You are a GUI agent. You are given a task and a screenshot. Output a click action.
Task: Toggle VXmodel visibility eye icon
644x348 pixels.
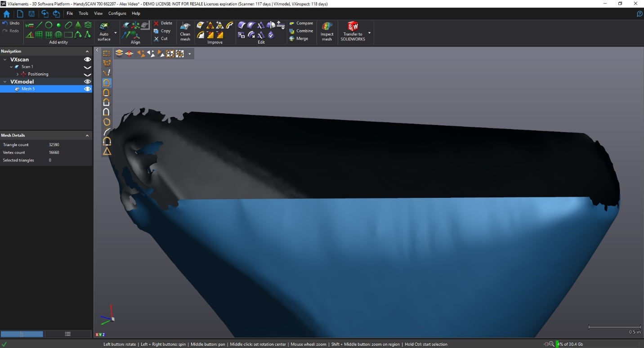[88, 81]
